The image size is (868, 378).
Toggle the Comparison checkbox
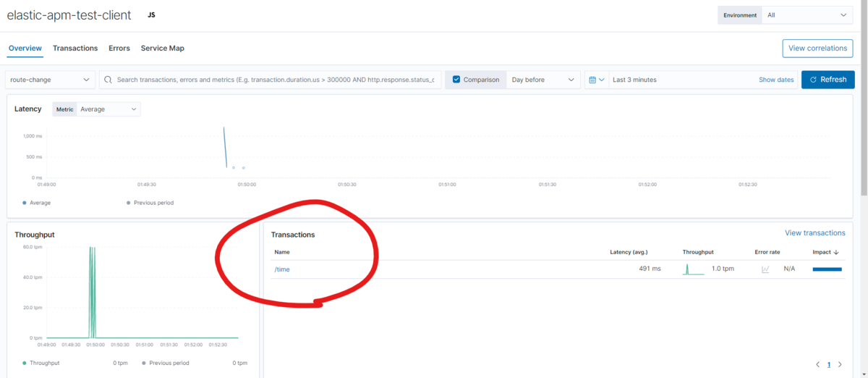(456, 80)
